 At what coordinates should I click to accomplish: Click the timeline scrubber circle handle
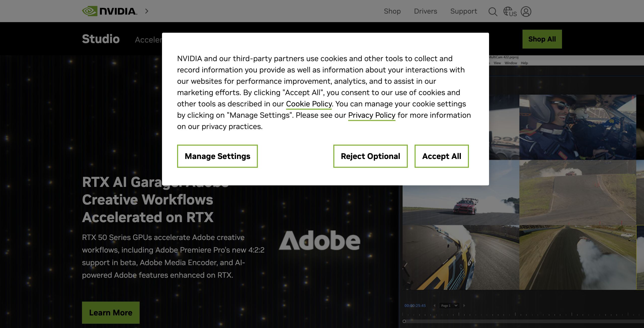click(x=404, y=321)
